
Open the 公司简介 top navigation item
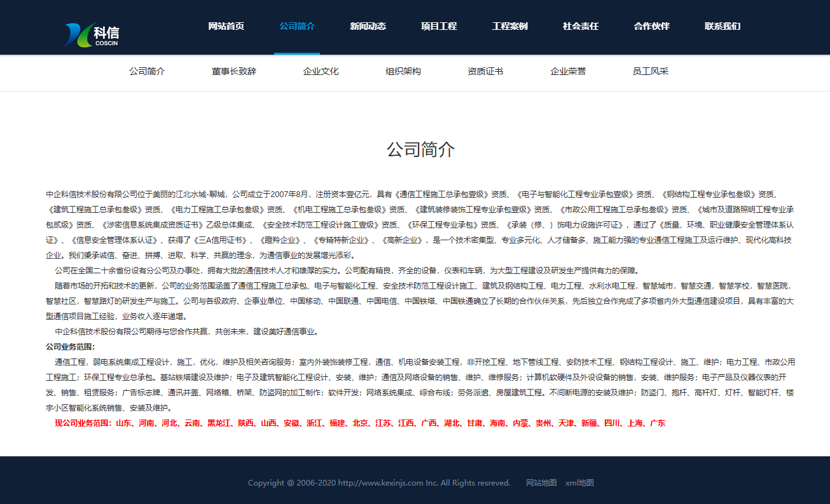[297, 27]
